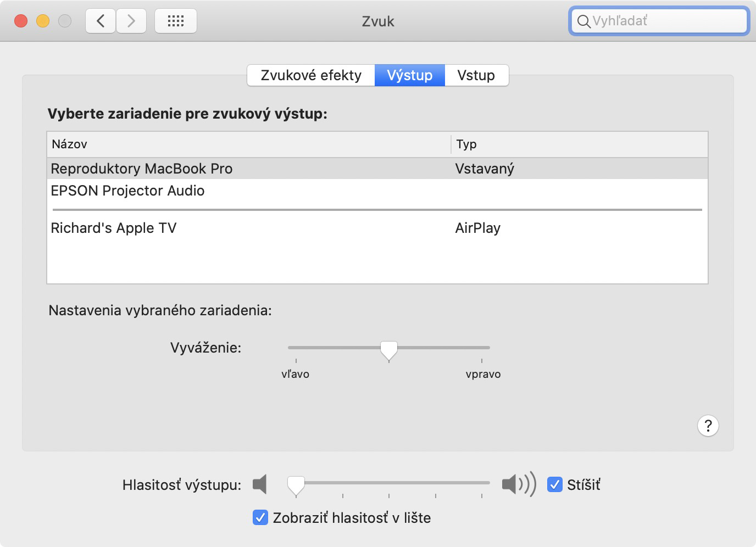Click the magnifier icon in search field
This screenshot has height=547, width=756.
[x=583, y=21]
